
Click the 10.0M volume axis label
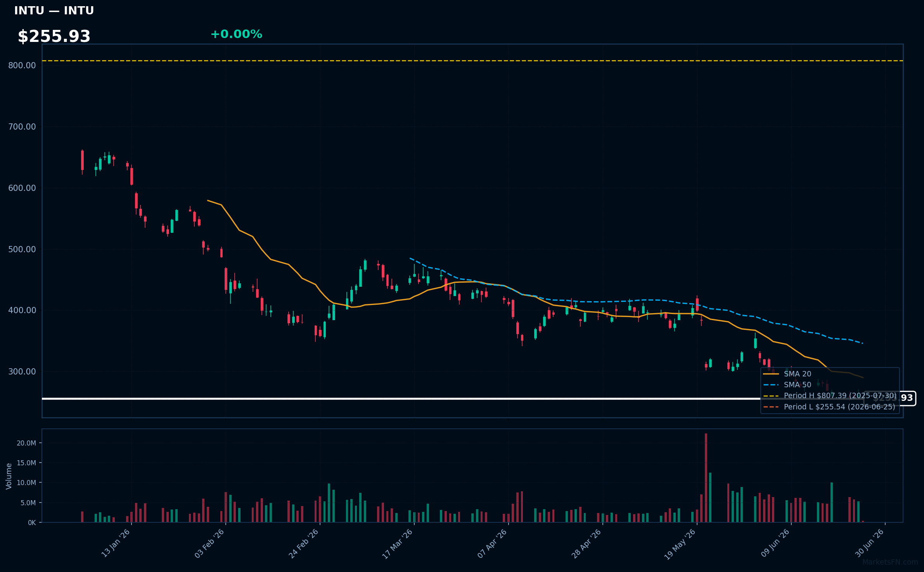coord(26,483)
